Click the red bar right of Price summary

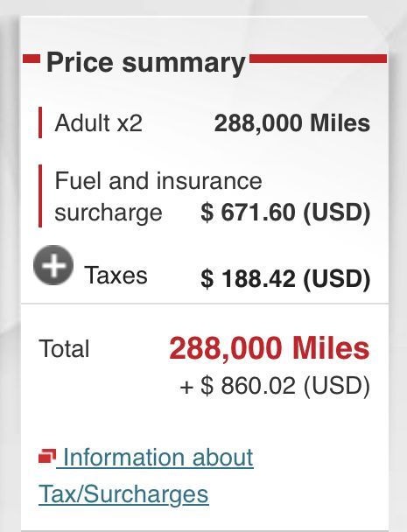[318, 59]
